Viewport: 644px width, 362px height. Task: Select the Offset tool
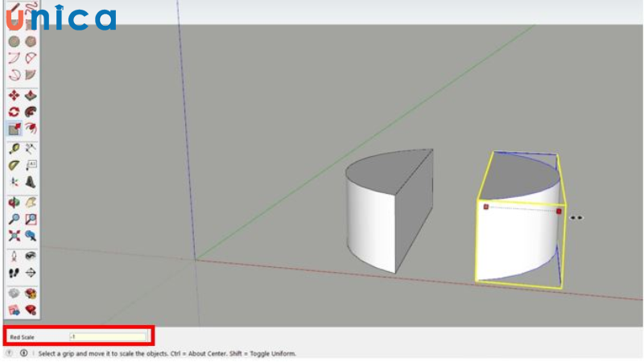[x=31, y=129]
